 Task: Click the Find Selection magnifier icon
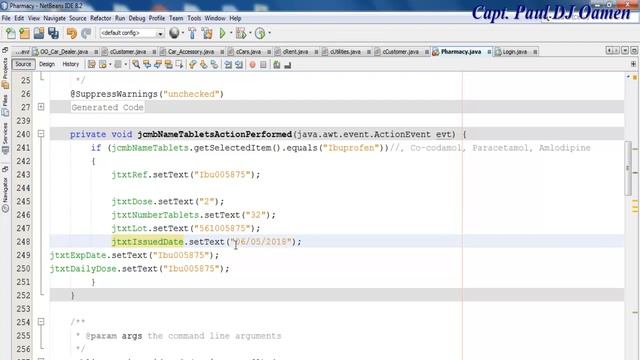tap(136, 64)
